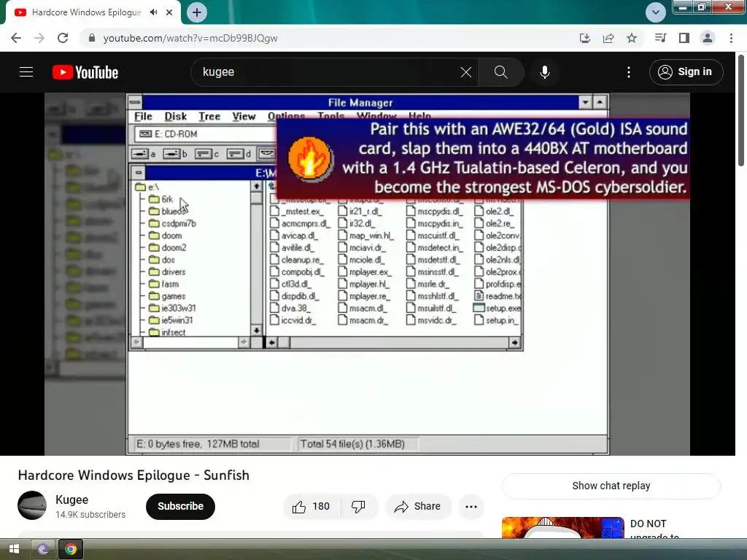Image resolution: width=747 pixels, height=560 pixels.
Task: Open Chrome profile avatar
Action: [x=708, y=38]
